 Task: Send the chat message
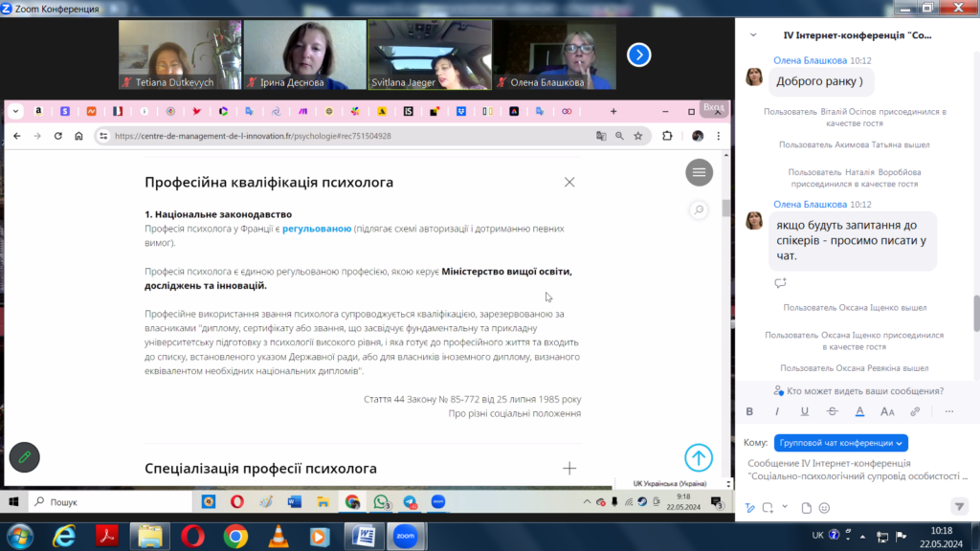pos(959,506)
